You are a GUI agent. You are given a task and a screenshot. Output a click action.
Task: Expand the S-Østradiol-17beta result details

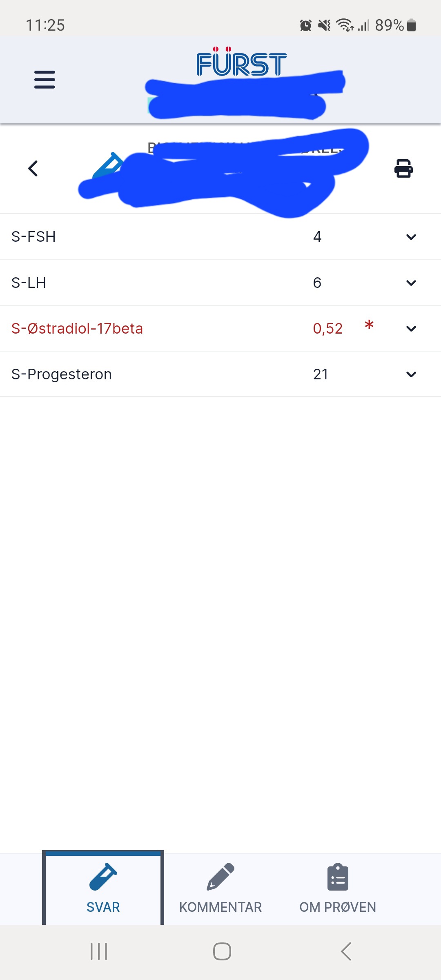coord(411,328)
